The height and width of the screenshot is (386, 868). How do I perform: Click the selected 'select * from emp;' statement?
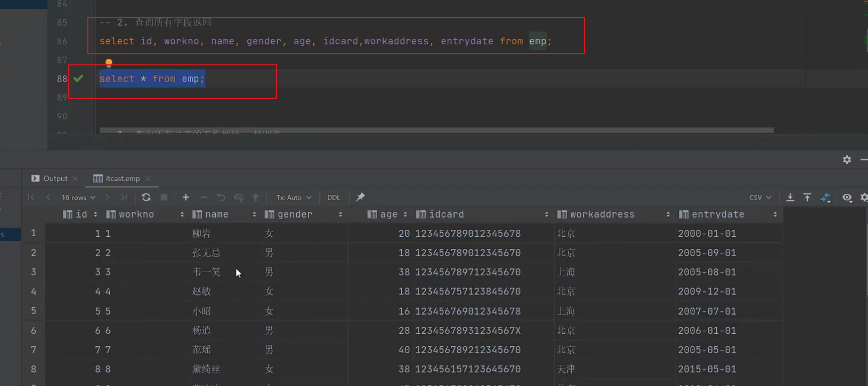click(152, 79)
